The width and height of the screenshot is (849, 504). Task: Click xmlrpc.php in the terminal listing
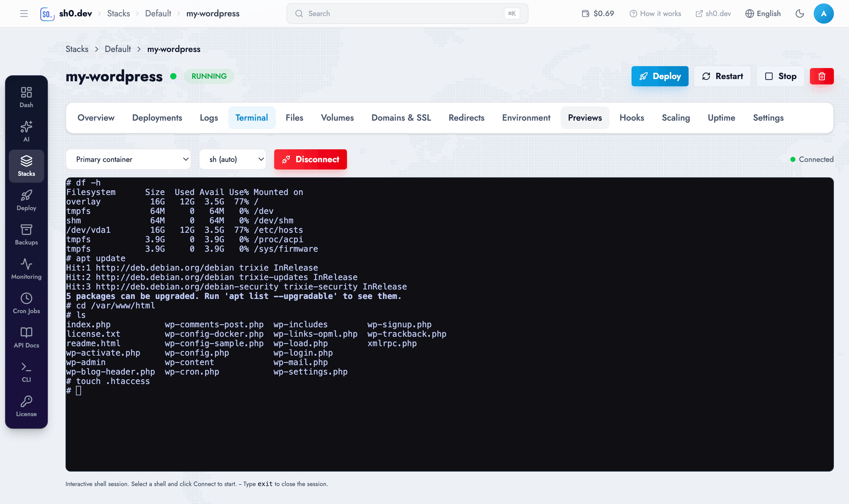pos(392,343)
